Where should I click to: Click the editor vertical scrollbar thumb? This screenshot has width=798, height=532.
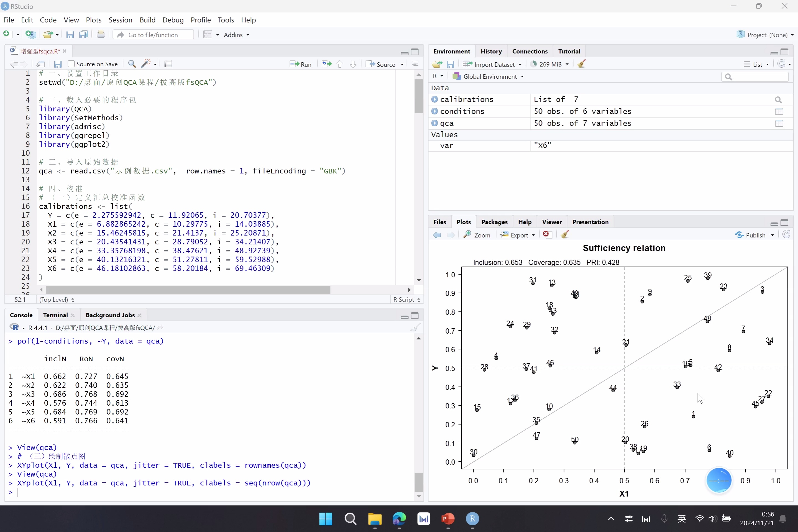[x=419, y=96]
